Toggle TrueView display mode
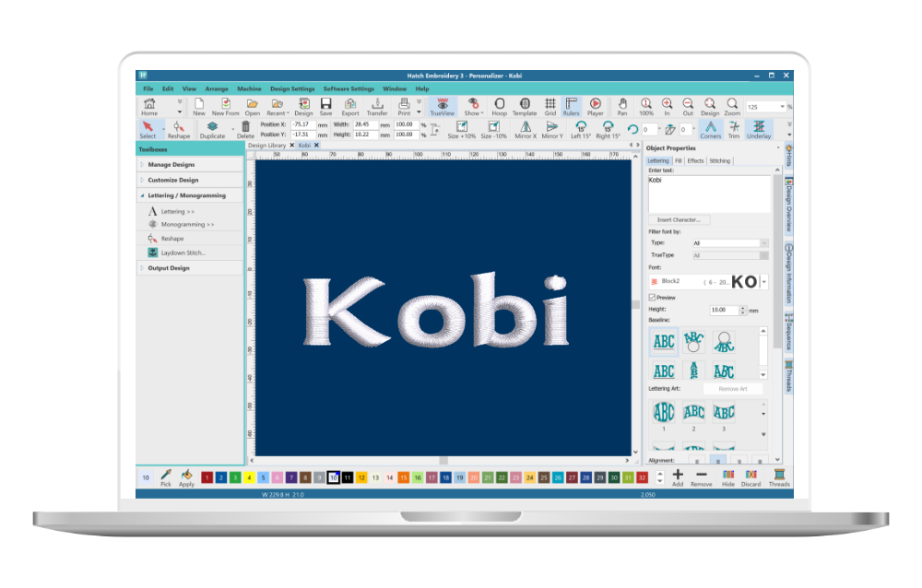Viewport: 922px width, 588px height. pyautogui.click(x=443, y=106)
